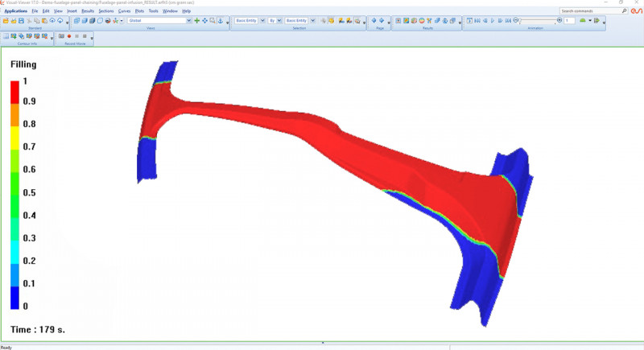Viewport: 644px width, 350px height.
Task: Click the "Filling" legend title
Action: 23,64
